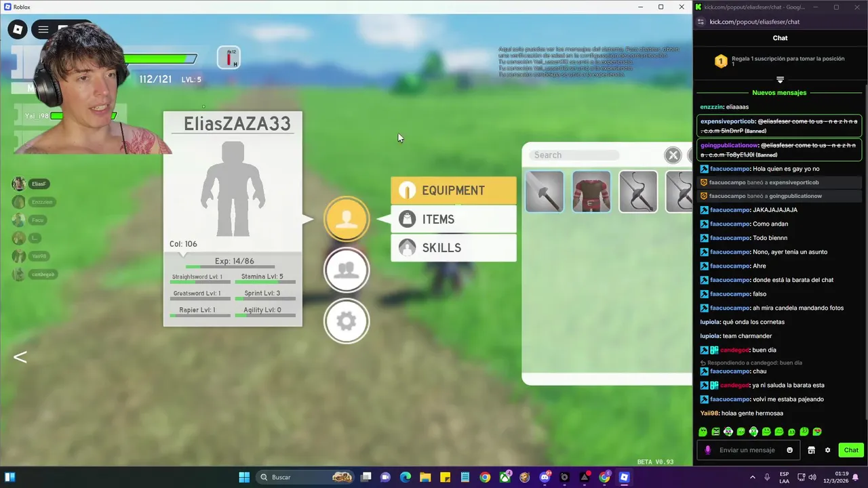The height and width of the screenshot is (488, 868).
Task: Click the back arrow on left side
Action: coord(20,357)
